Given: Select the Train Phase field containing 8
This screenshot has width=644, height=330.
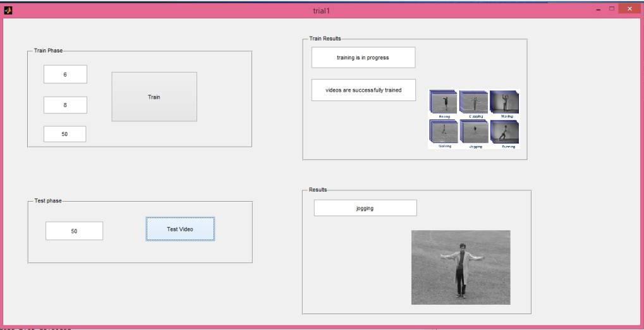Looking at the screenshot, I should [x=65, y=105].
